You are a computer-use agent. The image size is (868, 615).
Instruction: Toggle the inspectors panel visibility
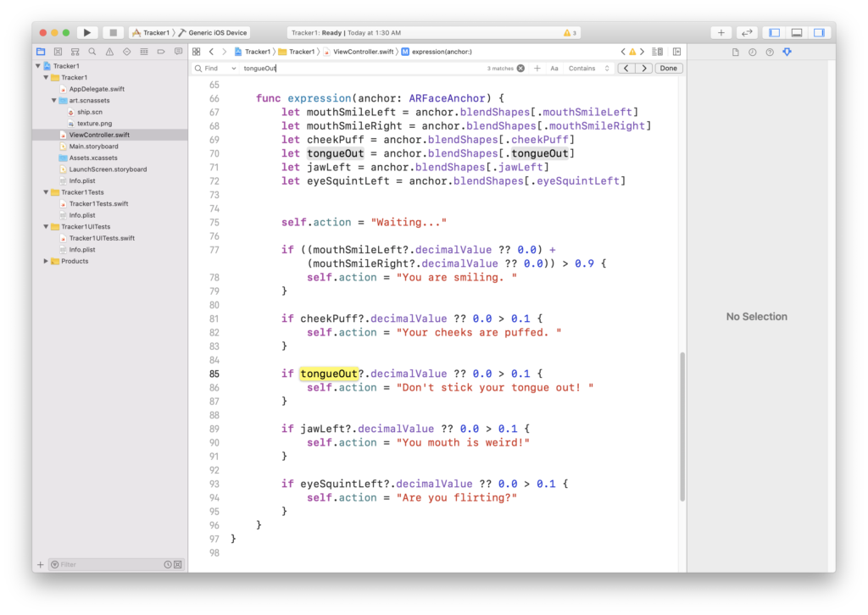tap(819, 32)
